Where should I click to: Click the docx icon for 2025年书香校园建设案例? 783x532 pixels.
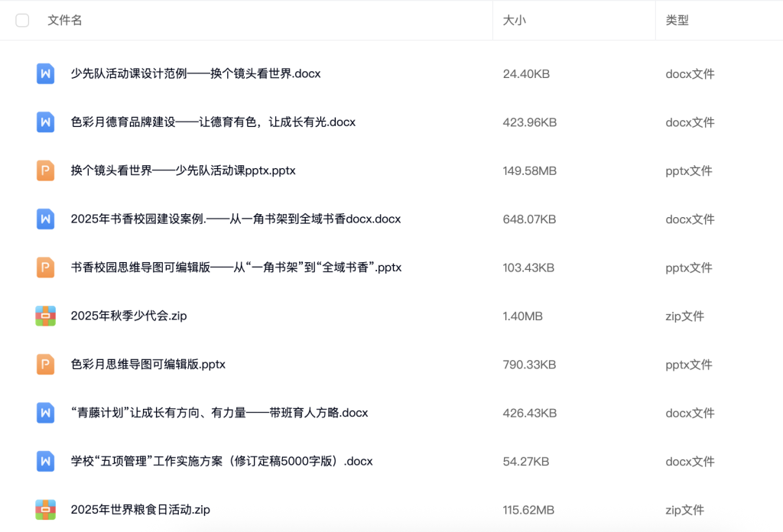click(45, 219)
